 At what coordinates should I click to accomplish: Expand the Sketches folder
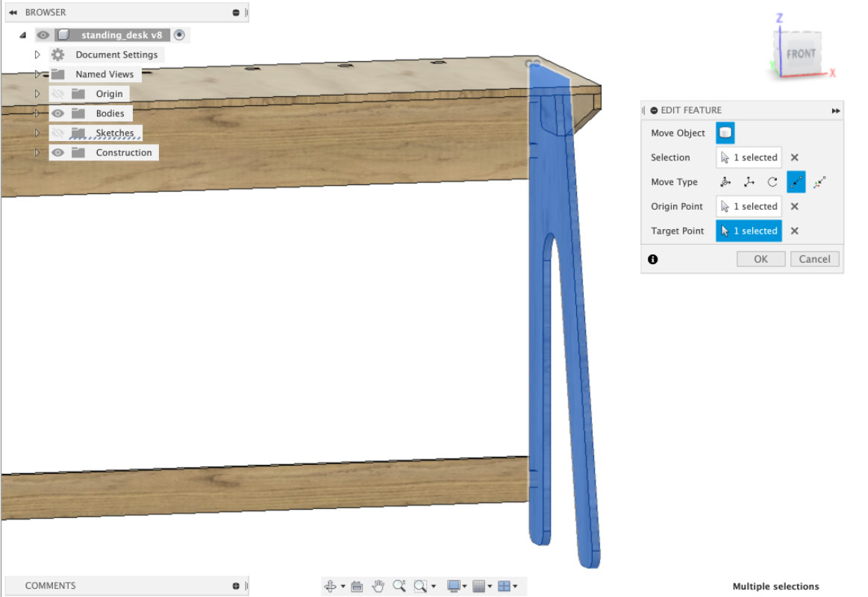click(37, 133)
